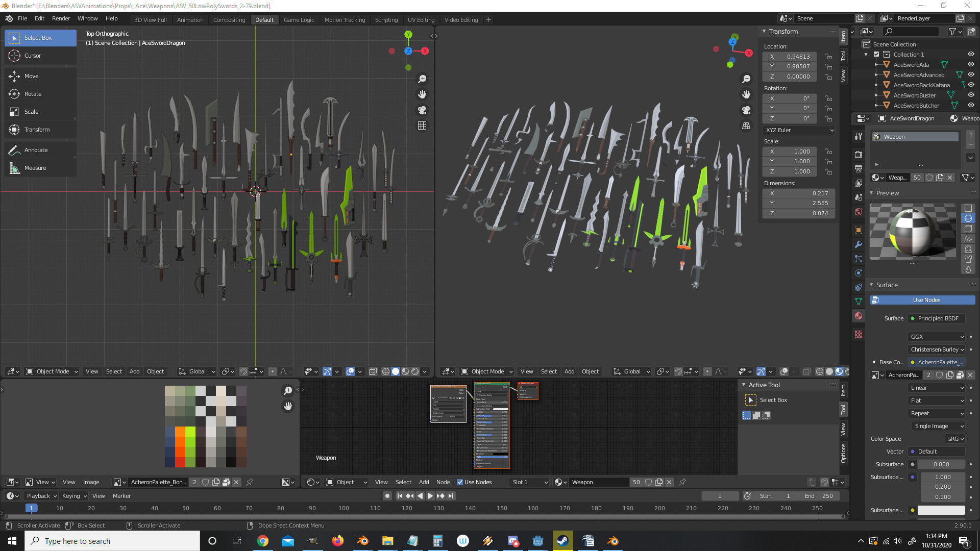The image size is (980, 551).
Task: Click the Use Nodes button in Surface panel
Action: click(926, 300)
